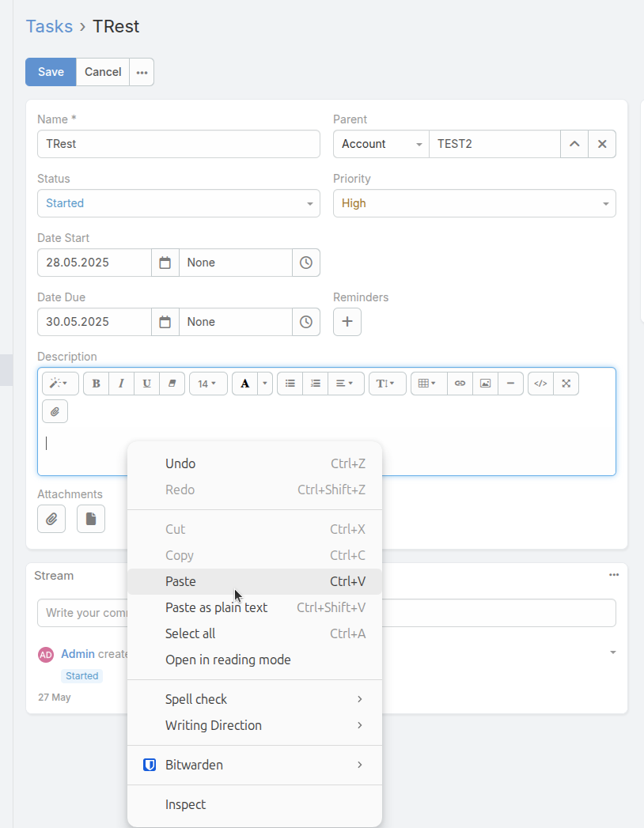
Task: Click the paperclip under Attachments
Action: [x=51, y=519]
